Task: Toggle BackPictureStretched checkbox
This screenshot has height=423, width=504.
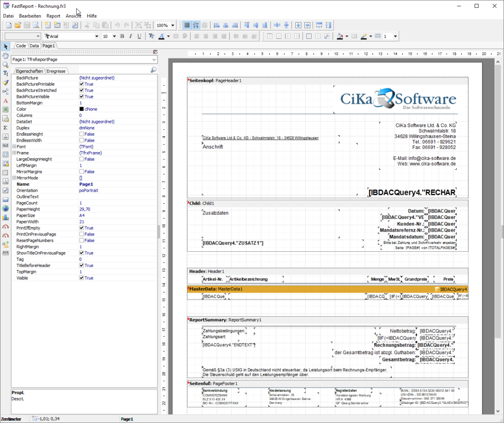Action: point(81,90)
